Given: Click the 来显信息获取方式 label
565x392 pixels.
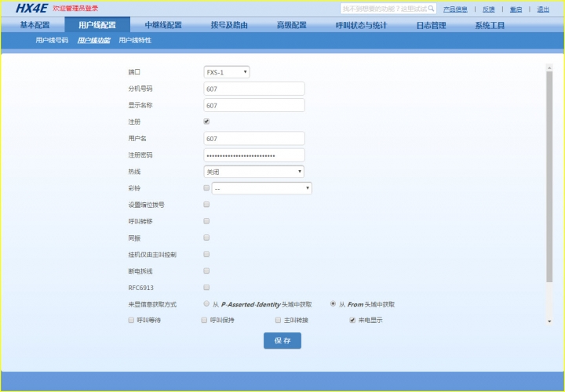Looking at the screenshot, I should point(152,304).
